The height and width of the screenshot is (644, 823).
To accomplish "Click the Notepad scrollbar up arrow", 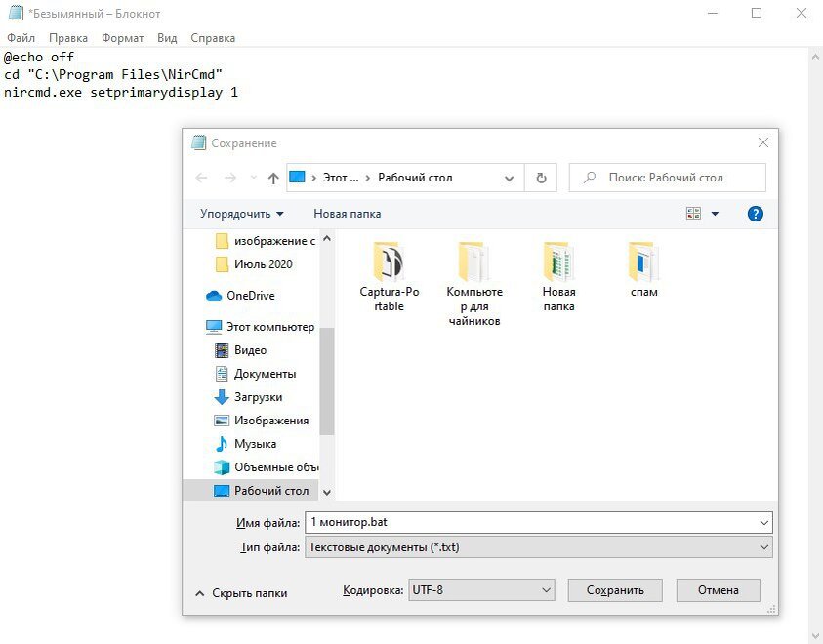I will 815,57.
